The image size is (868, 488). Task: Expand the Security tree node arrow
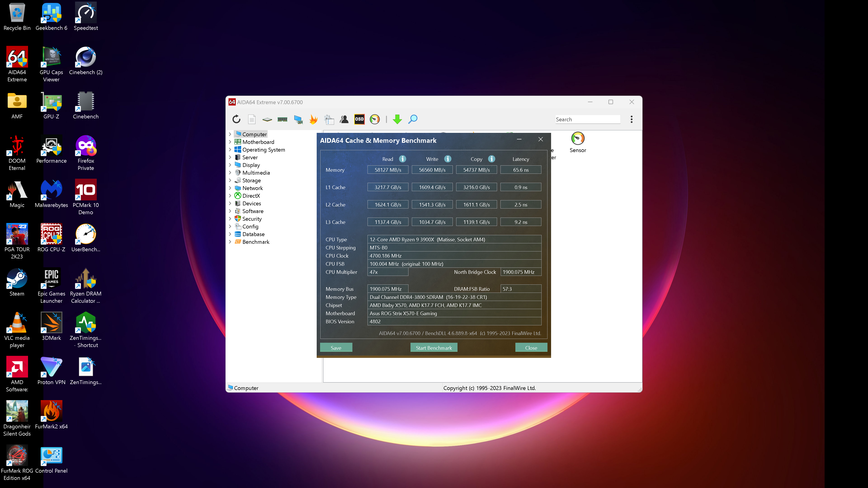(230, 218)
